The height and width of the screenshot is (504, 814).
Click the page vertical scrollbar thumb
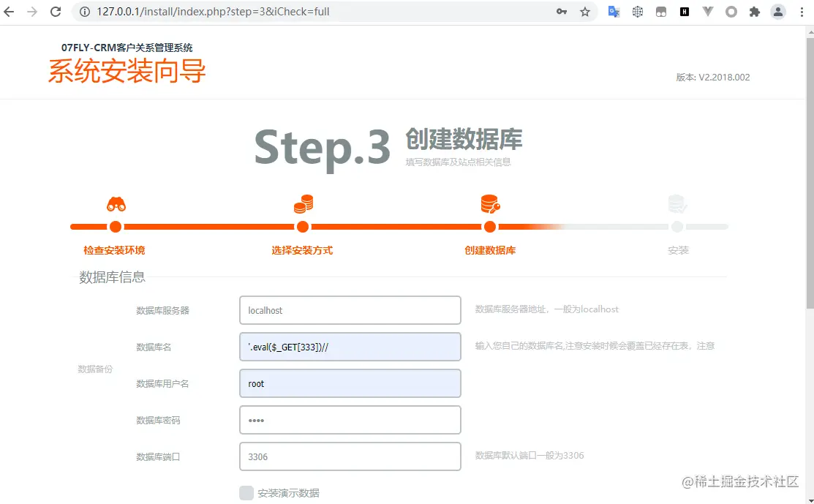click(810, 174)
